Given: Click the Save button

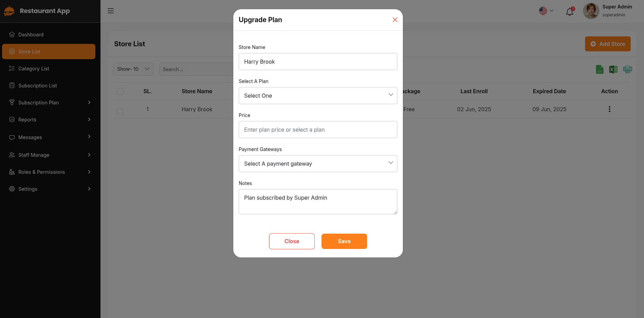Looking at the screenshot, I should tap(344, 241).
